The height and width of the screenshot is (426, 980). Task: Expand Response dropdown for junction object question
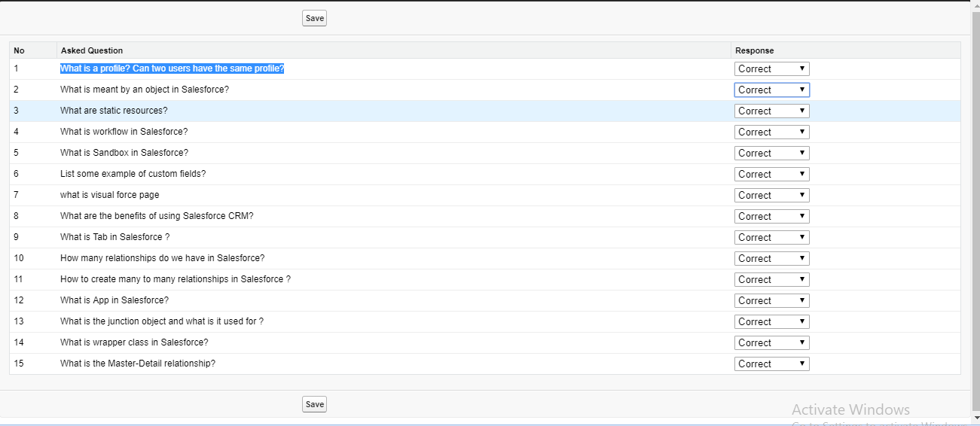point(771,321)
